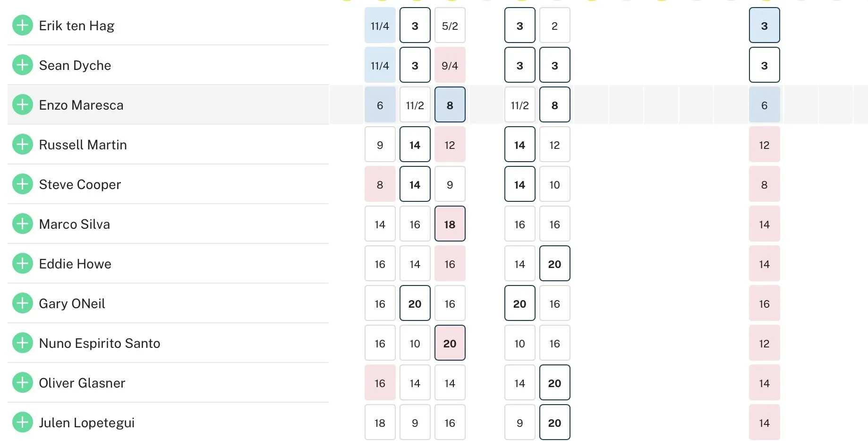Click the green plus beside Erik ten Hag
Viewport: 868px width, 441px height.
(22, 26)
